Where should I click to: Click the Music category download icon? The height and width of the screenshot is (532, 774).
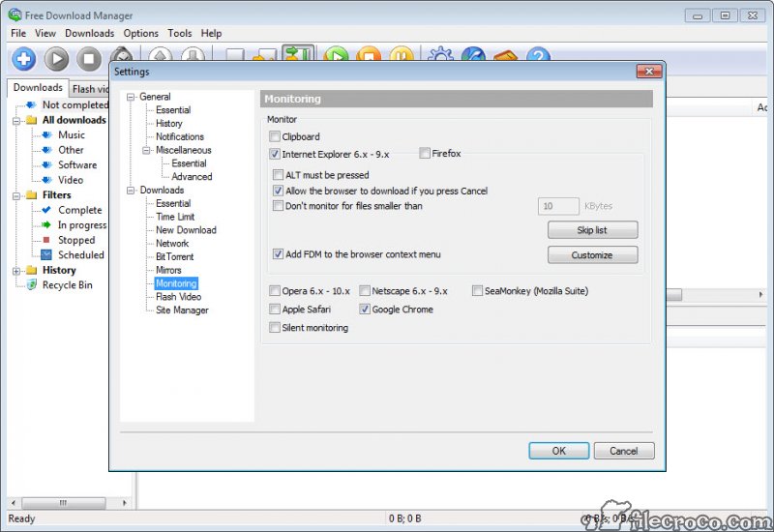[x=46, y=134]
